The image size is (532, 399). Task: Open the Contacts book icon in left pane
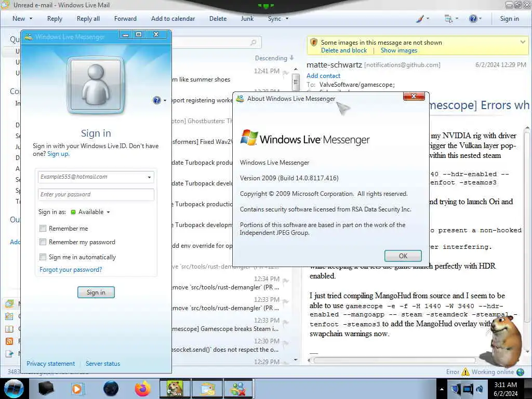pos(9,329)
